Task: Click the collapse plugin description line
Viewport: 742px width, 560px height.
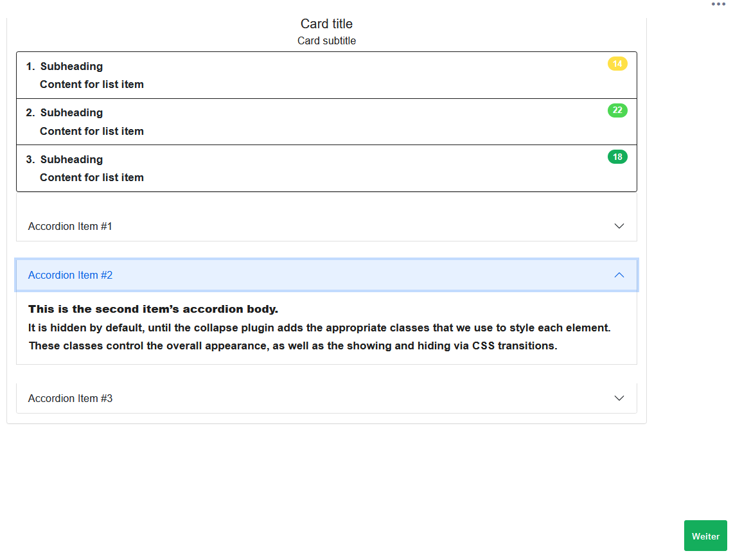Action: [319, 328]
